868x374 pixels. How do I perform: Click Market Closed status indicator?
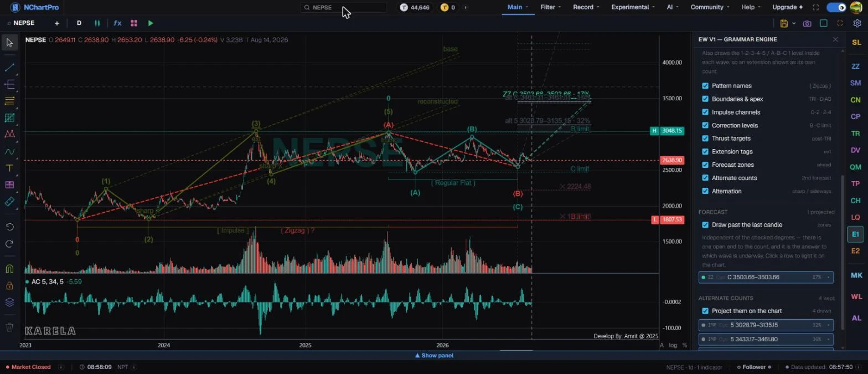[28, 367]
